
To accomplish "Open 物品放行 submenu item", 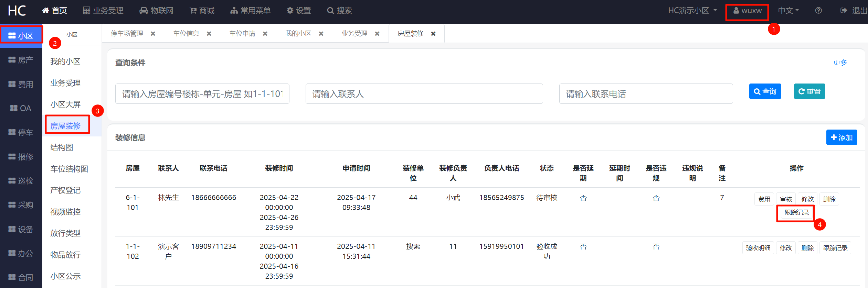I will 65,255.
